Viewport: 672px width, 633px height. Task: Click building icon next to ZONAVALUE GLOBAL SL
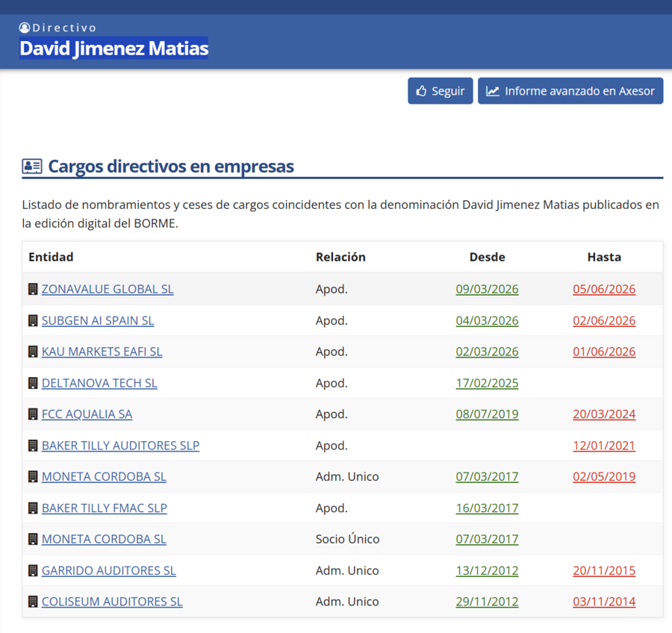33,290
